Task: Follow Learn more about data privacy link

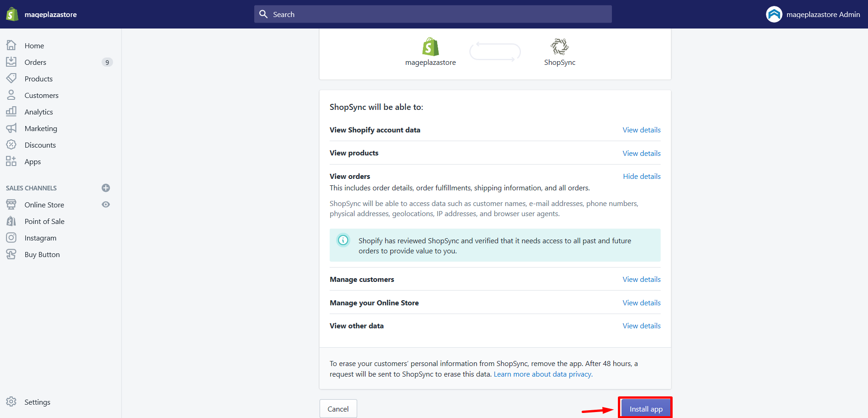Action: [x=543, y=374]
